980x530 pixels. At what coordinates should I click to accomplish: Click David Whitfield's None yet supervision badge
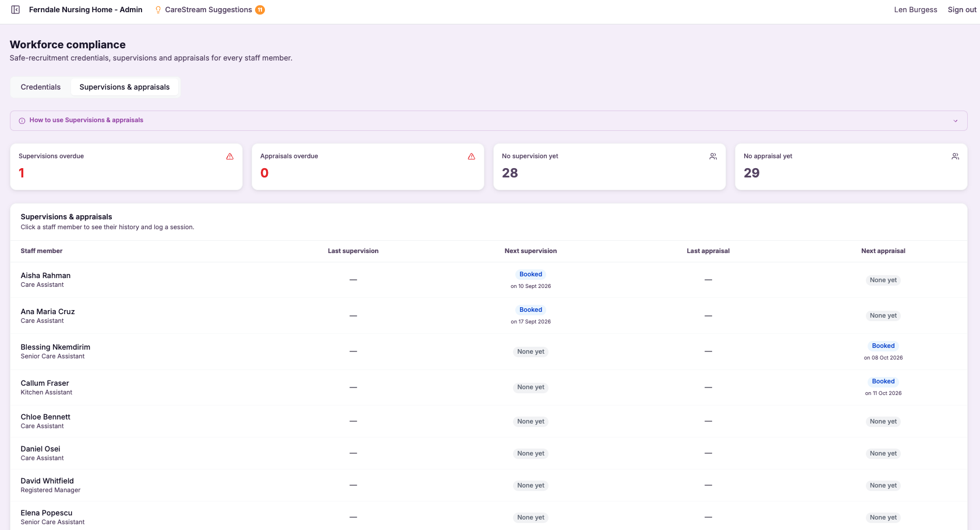coord(530,486)
